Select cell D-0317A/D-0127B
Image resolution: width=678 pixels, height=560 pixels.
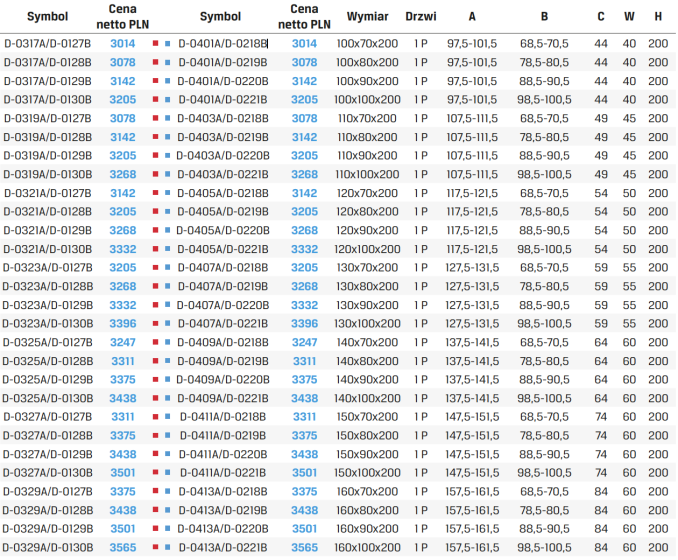(x=48, y=44)
